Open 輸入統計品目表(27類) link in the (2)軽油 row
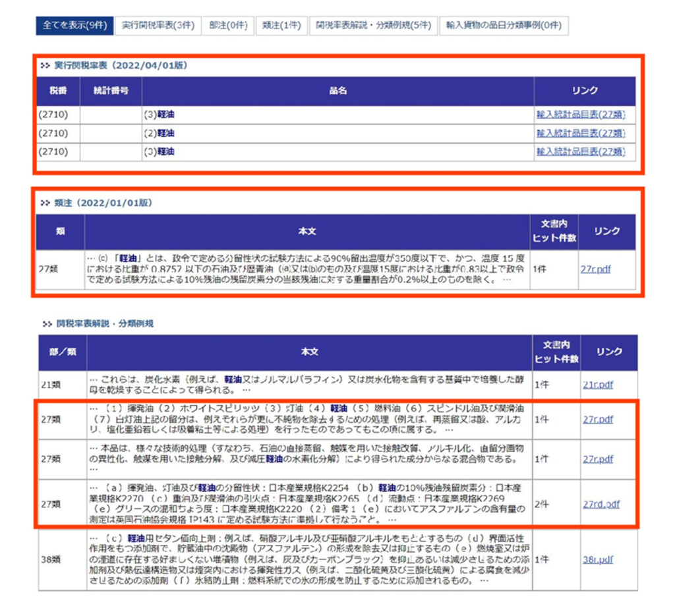 [581, 133]
